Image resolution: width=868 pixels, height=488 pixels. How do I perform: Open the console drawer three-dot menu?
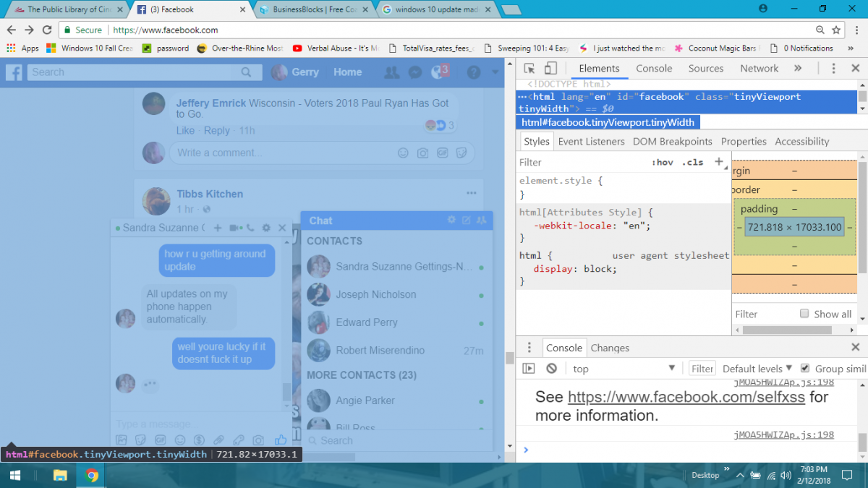tap(529, 348)
